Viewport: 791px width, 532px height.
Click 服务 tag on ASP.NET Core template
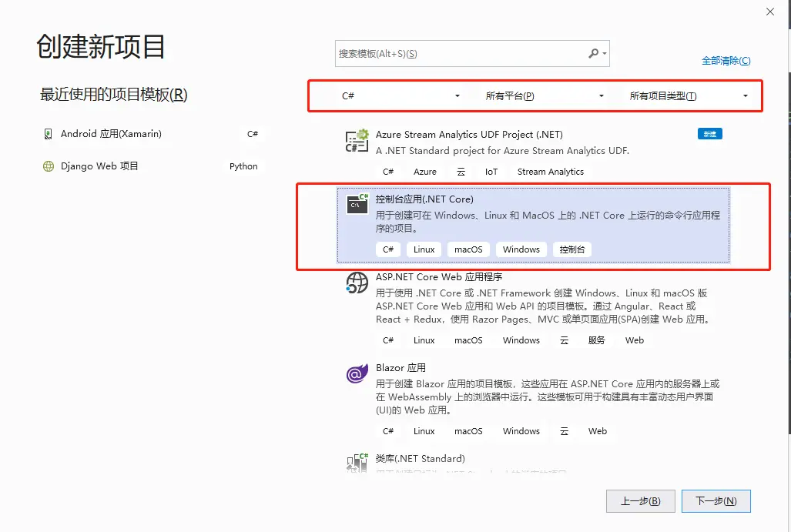(x=596, y=340)
